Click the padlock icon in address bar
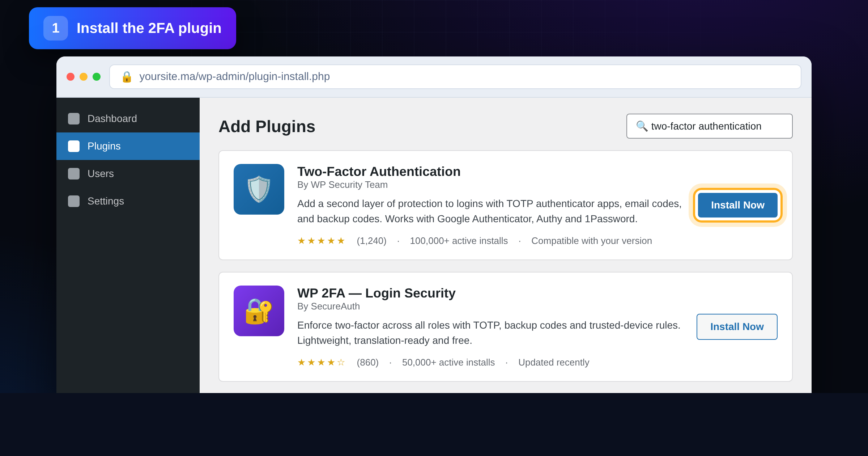Screen dimensions: 868x456 127,77
